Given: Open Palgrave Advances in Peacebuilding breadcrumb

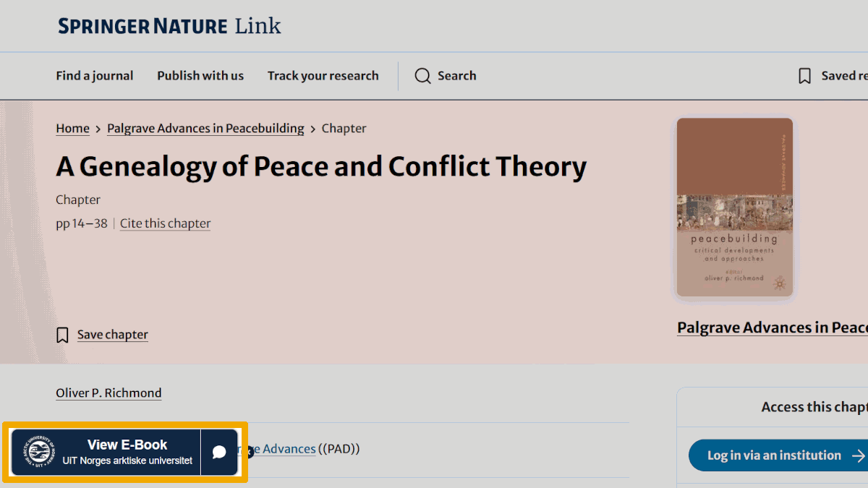Looking at the screenshot, I should click(205, 129).
